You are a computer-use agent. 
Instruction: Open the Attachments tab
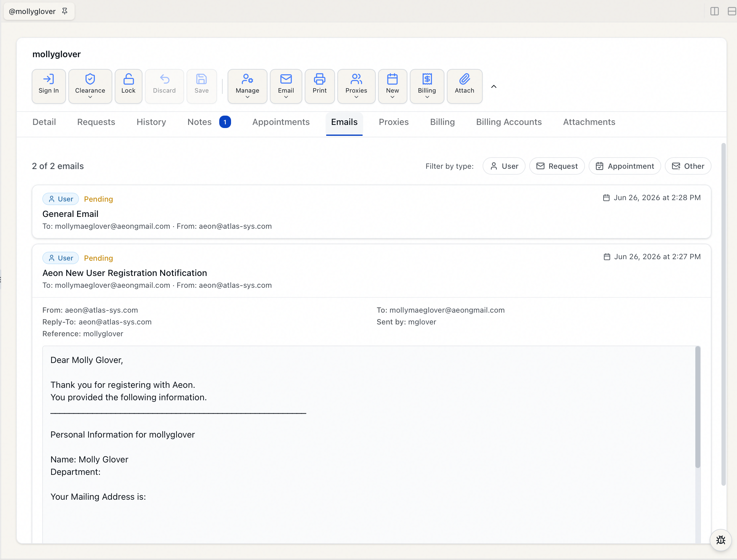pyautogui.click(x=589, y=122)
